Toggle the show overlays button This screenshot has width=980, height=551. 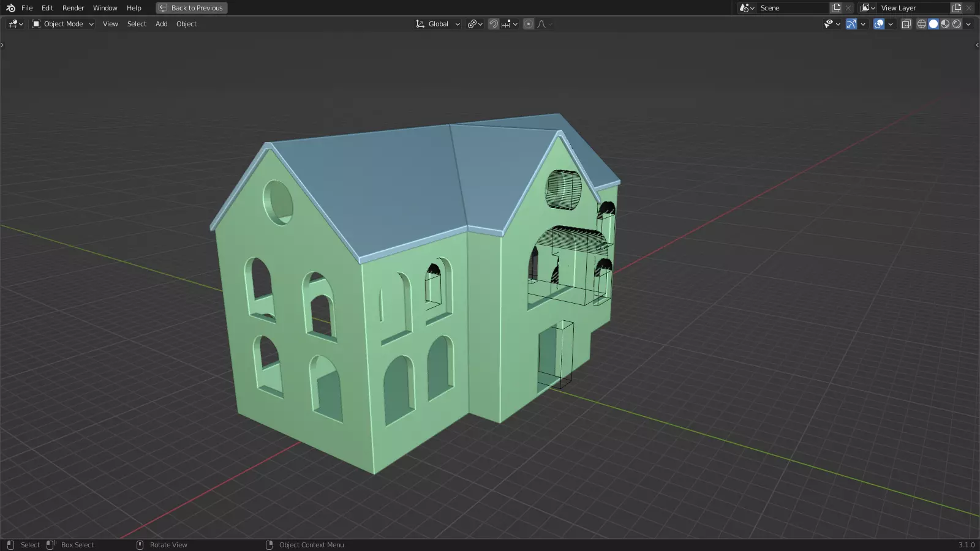tap(879, 24)
